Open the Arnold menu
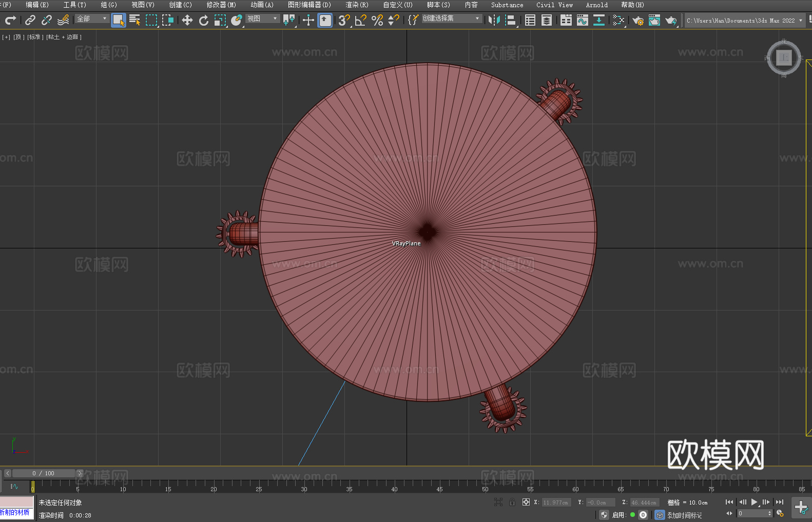This screenshot has width=812, height=522. click(x=596, y=5)
